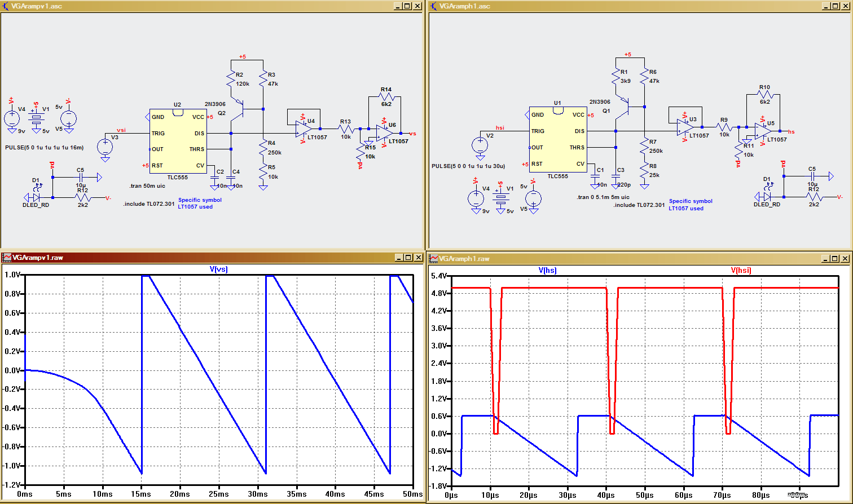
Task: Click the D1 DLED_RD diode in VGArampv1
Action: tap(37, 197)
